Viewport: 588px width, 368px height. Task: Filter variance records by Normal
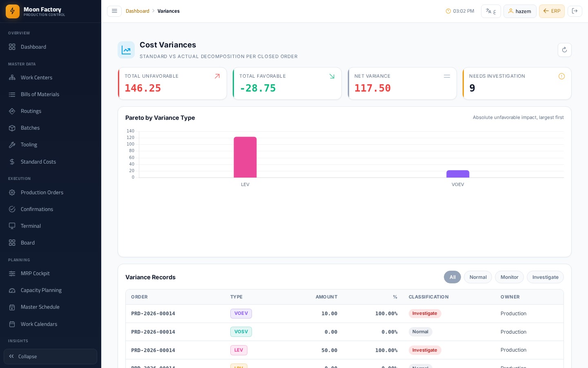(478, 277)
